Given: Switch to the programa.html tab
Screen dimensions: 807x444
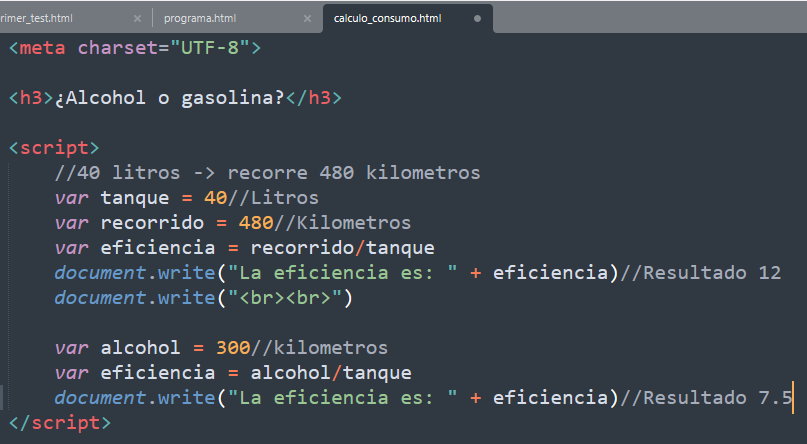Looking at the screenshot, I should (x=200, y=19).
